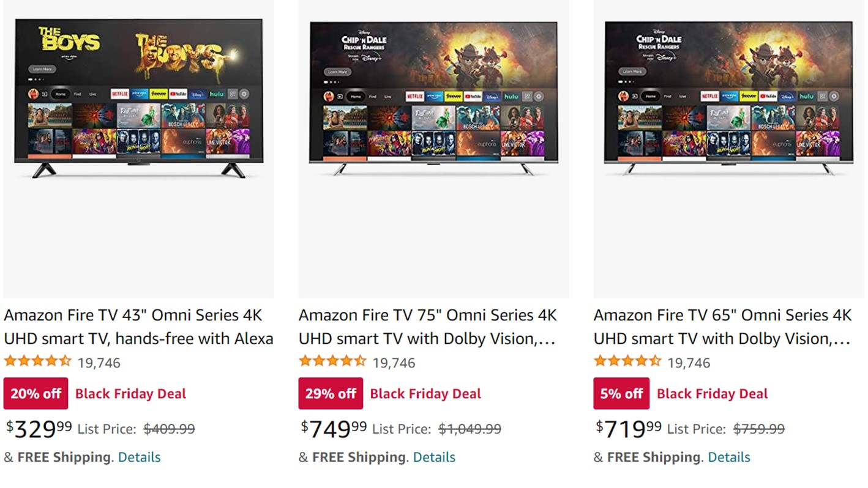This screenshot has width=868, height=488.
Task: Open the 75" Omni Series TV product image
Action: 433,98
